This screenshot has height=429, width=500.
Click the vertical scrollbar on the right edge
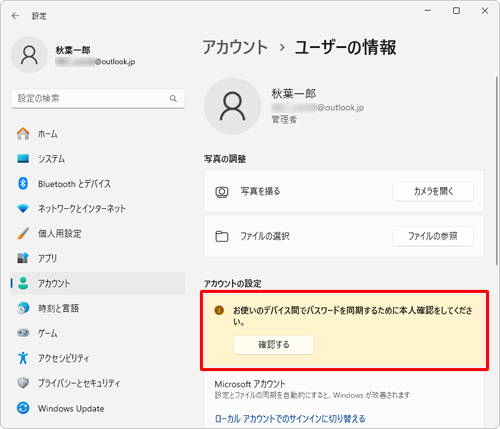click(x=497, y=170)
